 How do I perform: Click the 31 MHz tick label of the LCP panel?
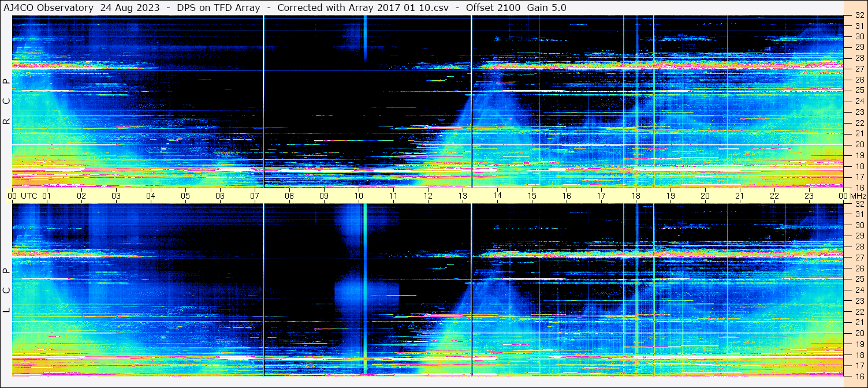click(859, 214)
